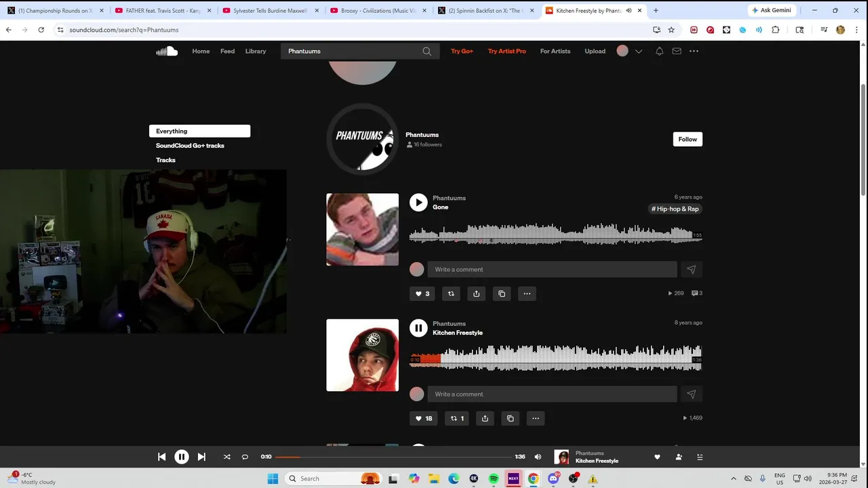Select the Everything search filter

(x=199, y=131)
